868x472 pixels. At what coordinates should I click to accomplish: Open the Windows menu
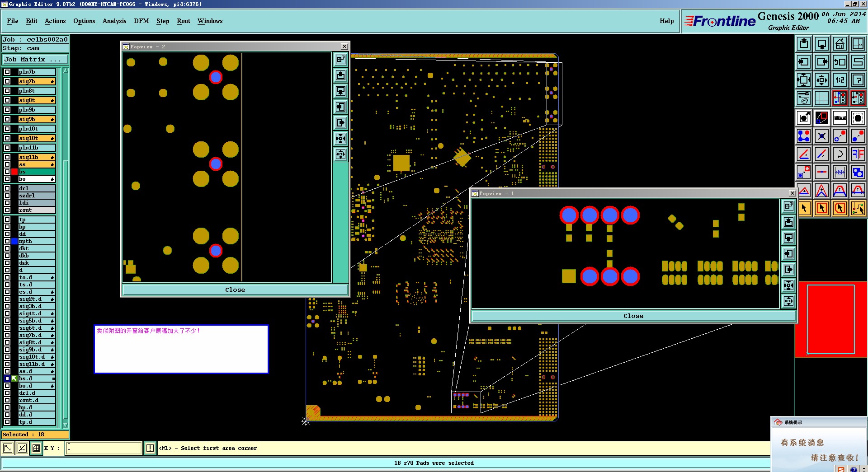tap(210, 21)
